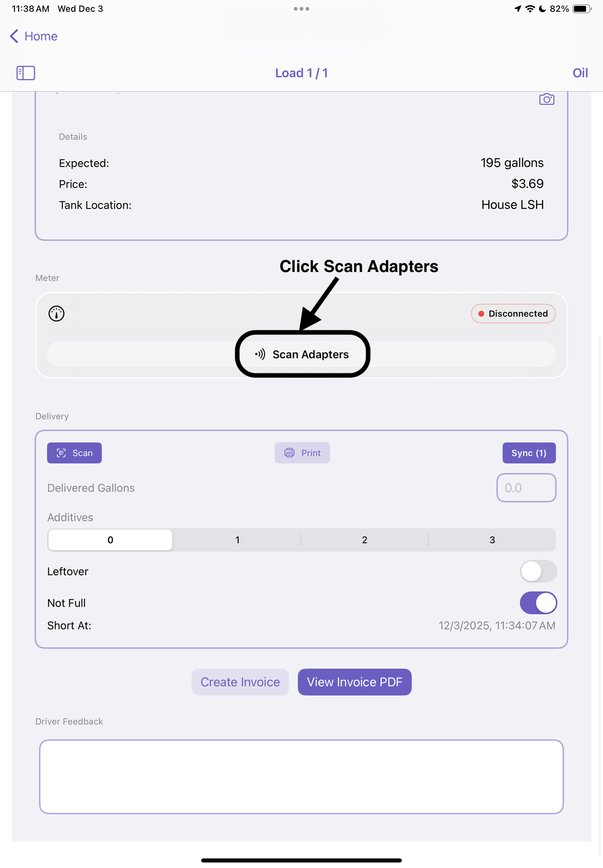Tap the meter gauge icon

[56, 314]
